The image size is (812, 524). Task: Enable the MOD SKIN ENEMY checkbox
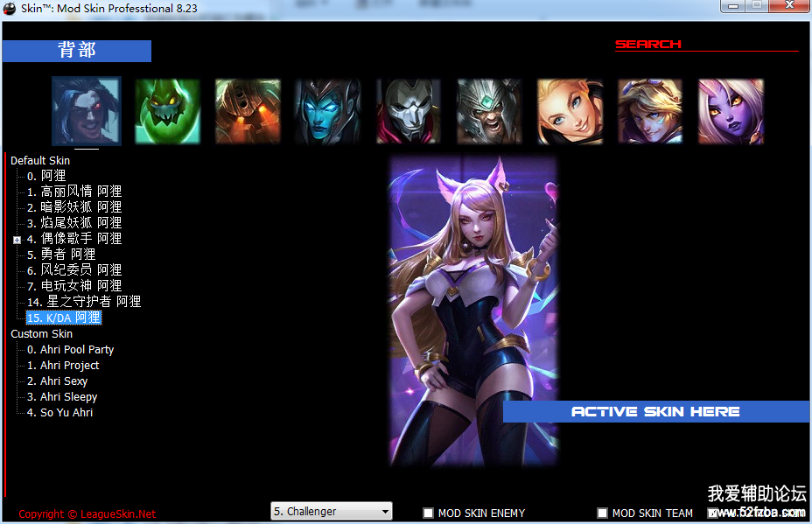tap(428, 514)
